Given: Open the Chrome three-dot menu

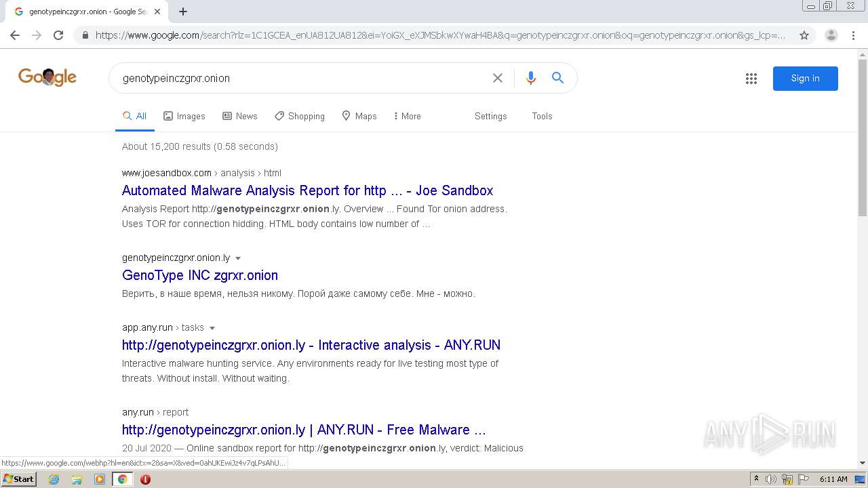Looking at the screenshot, I should (853, 35).
